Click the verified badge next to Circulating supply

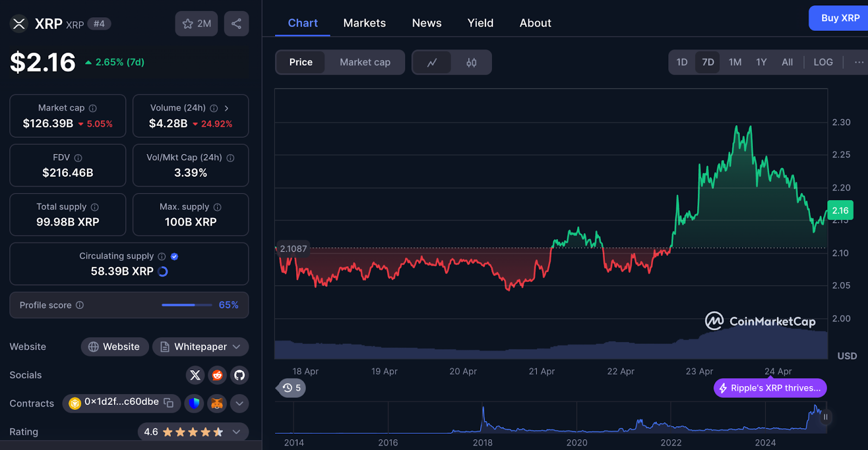tap(175, 256)
